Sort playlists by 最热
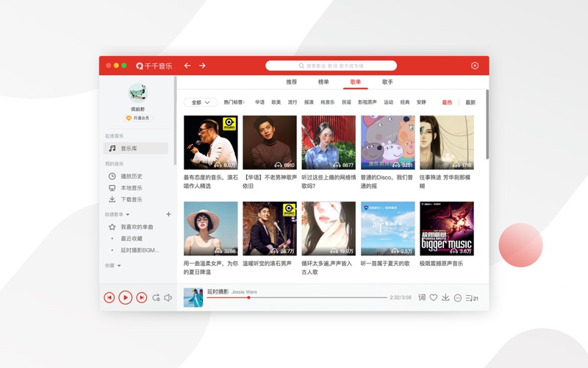 (447, 102)
